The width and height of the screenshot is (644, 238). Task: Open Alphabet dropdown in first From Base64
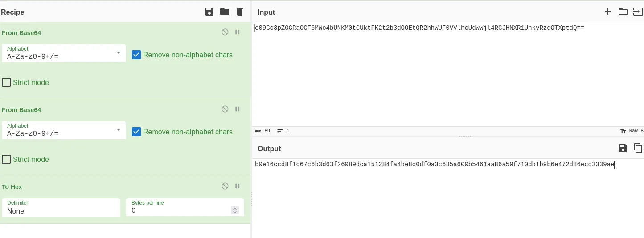click(64, 53)
